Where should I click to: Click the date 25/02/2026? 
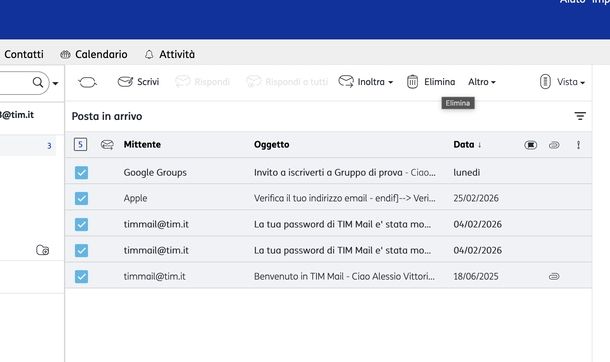[476, 198]
